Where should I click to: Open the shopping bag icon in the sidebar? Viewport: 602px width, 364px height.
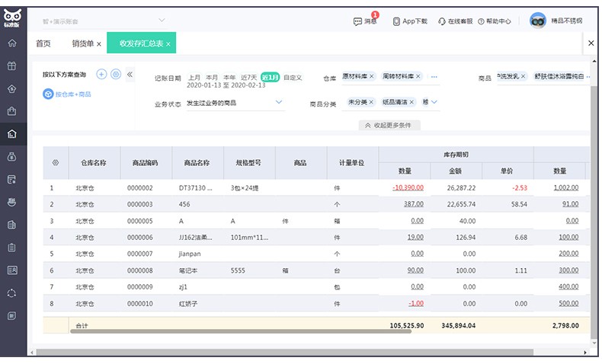coord(12,111)
